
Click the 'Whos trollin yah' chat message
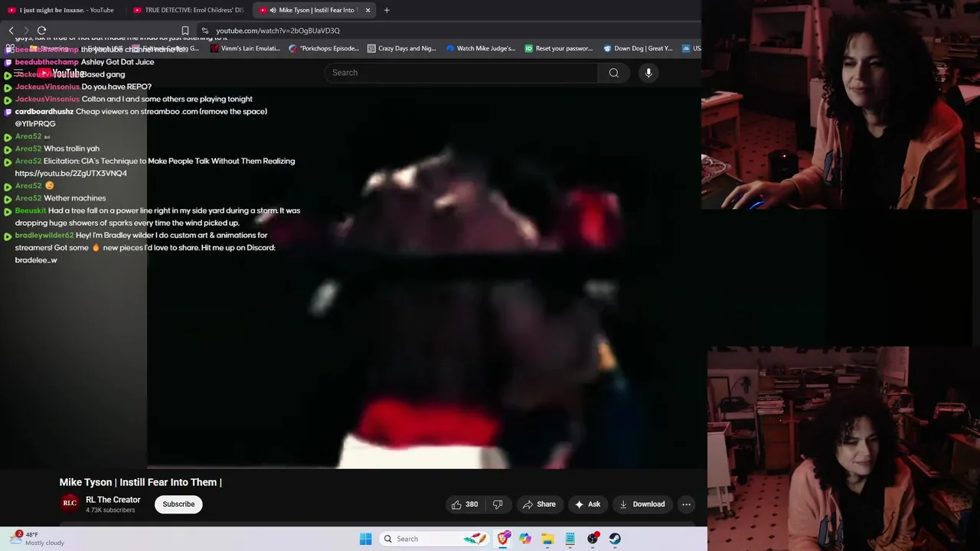(x=71, y=148)
